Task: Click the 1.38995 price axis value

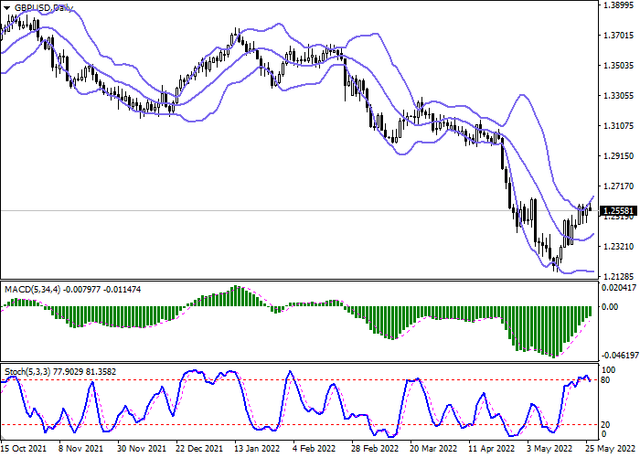Action: 617,6
